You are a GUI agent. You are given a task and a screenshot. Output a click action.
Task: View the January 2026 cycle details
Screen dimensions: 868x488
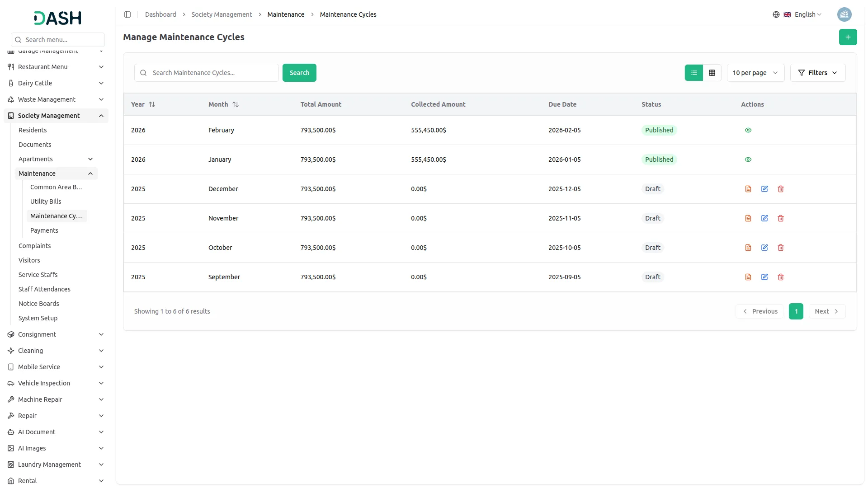click(748, 160)
